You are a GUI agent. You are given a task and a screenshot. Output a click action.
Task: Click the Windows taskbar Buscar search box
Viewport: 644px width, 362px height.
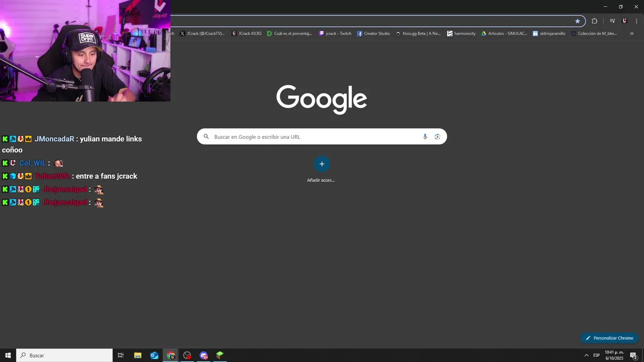[64, 355]
